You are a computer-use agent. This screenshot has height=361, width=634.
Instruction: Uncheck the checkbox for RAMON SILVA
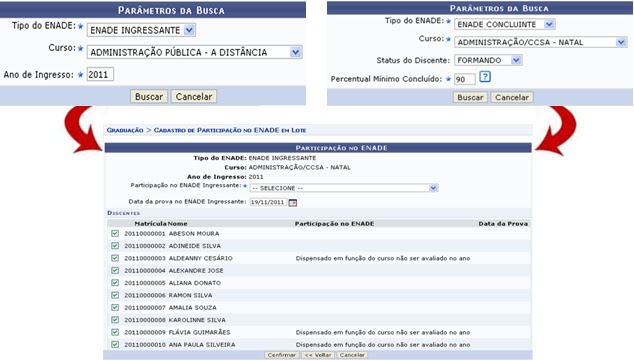click(x=115, y=295)
